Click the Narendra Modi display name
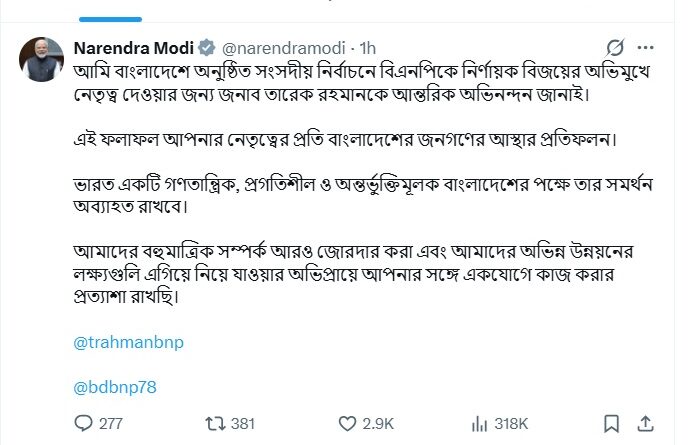Image resolution: width=694 pixels, height=445 pixels. pos(133,47)
